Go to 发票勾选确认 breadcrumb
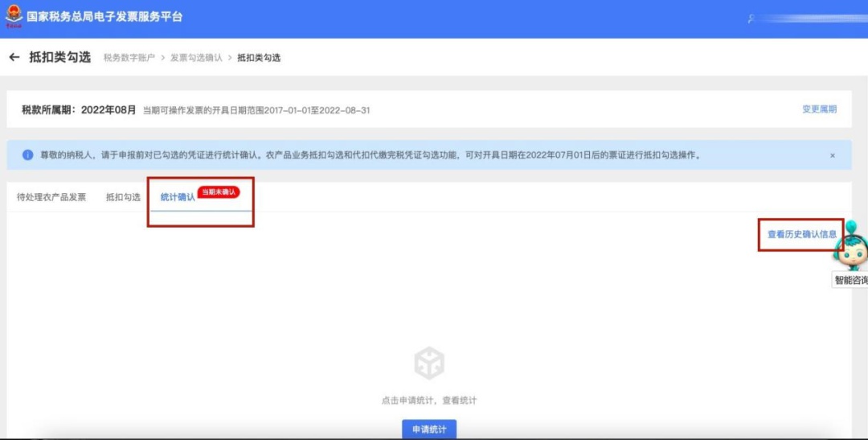This screenshot has width=868, height=440. click(x=196, y=58)
